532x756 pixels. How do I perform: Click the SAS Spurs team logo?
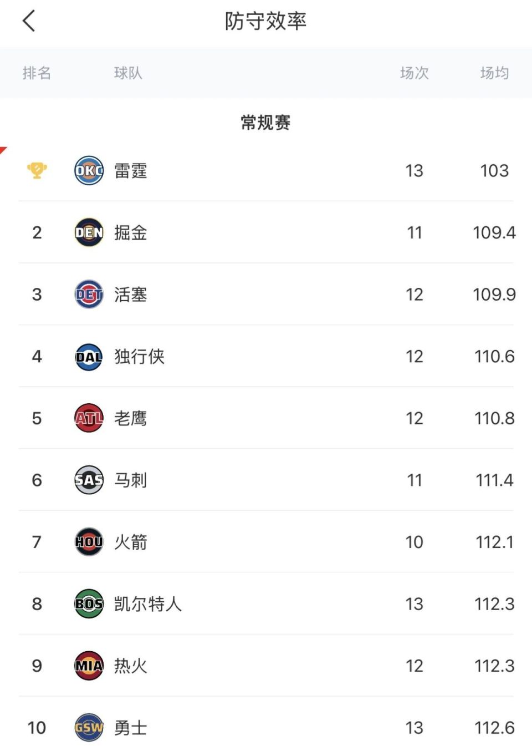coord(89,480)
